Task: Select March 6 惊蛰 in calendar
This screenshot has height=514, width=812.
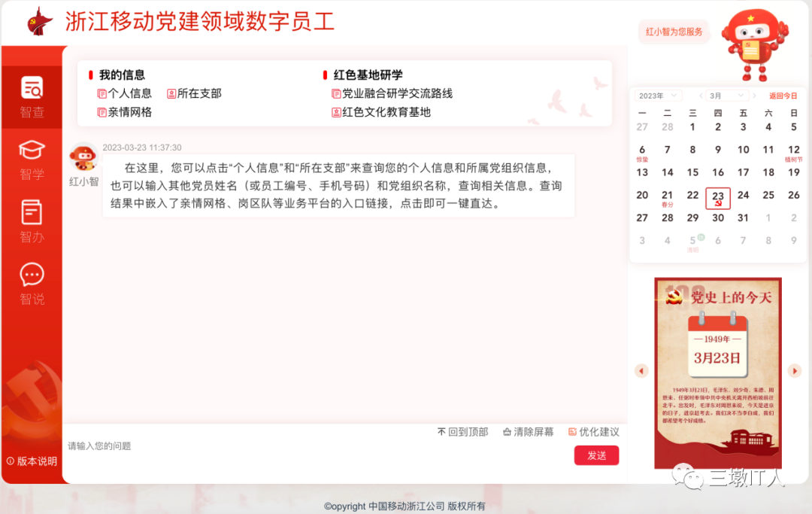Action: click(642, 152)
